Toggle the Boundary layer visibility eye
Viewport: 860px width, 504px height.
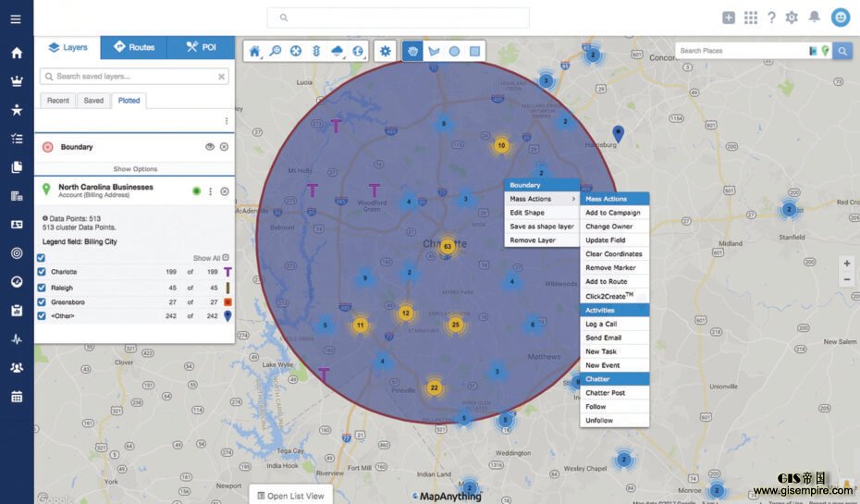pyautogui.click(x=210, y=147)
